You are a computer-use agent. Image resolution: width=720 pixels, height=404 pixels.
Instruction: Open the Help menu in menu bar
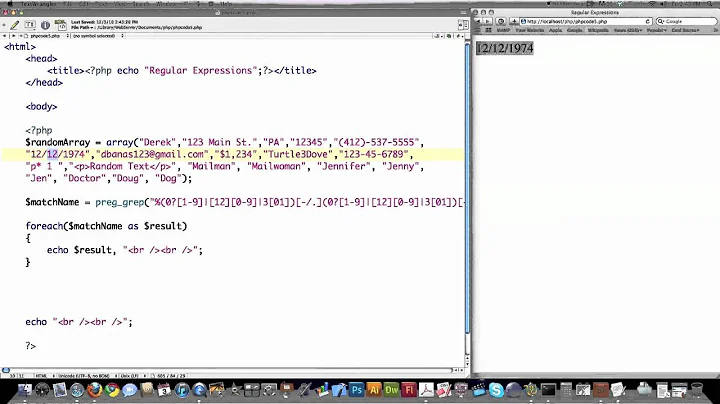[226, 4]
